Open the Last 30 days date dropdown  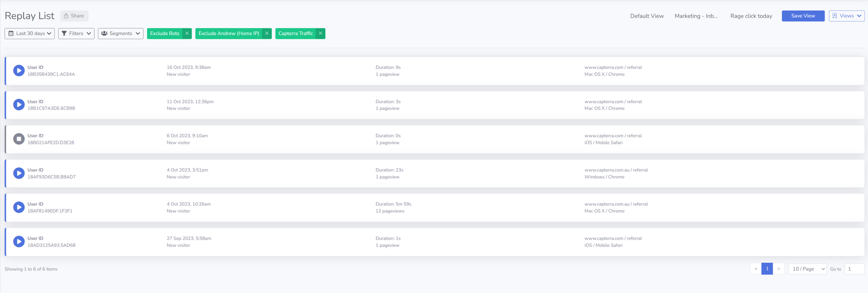click(30, 33)
